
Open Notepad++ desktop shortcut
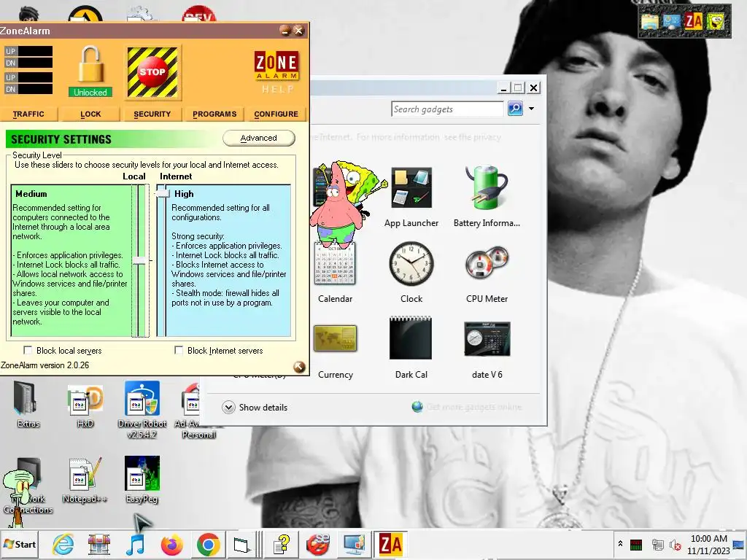coord(85,480)
